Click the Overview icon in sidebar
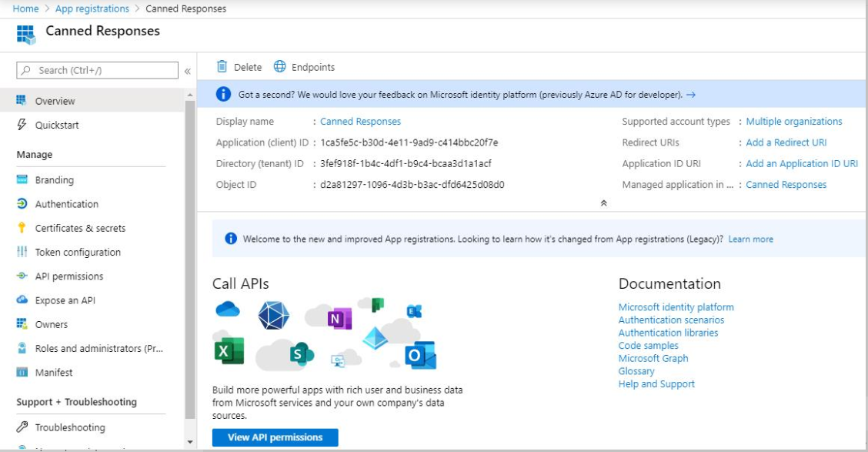 22,100
